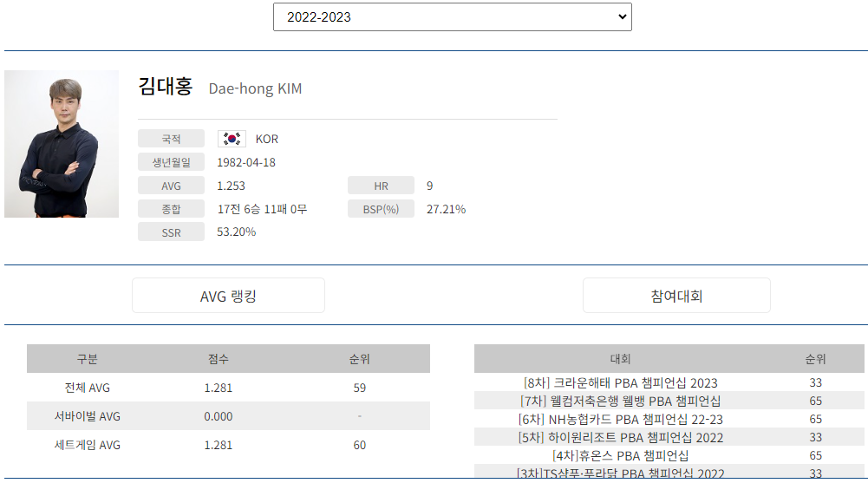Viewport: 868px width, 483px height.
Task: Click the English name Dae-hong KIM
Action: coord(255,88)
